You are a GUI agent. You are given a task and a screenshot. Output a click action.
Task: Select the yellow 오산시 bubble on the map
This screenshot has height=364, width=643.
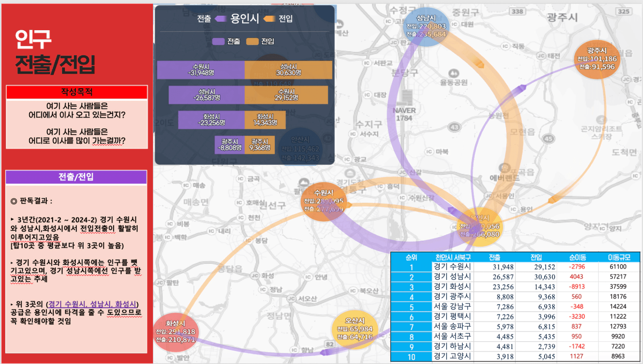click(x=354, y=329)
